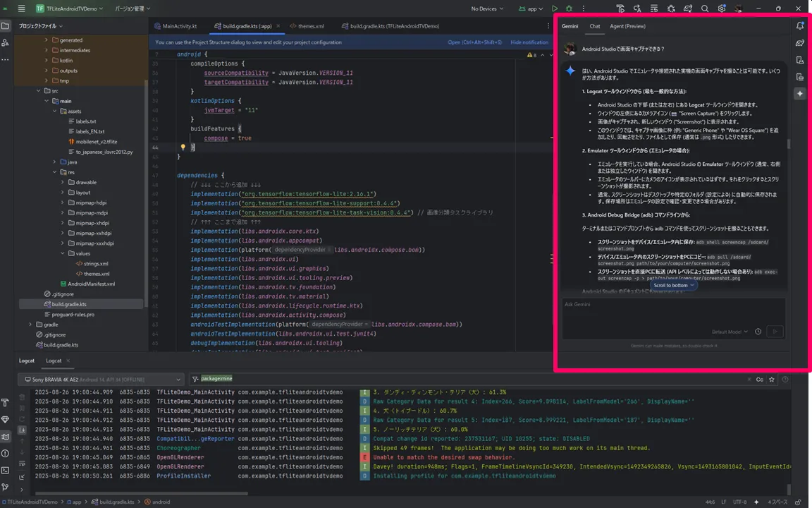Image resolution: width=812 pixels, height=508 pixels.
Task: Open Search Everywhere magnifier icon
Action: click(x=705, y=8)
